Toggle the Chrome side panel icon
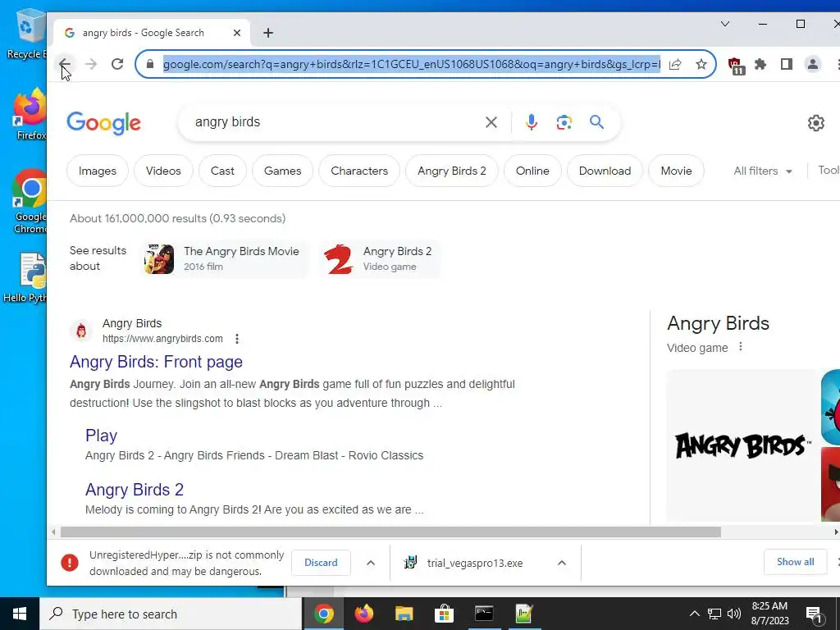 pos(787,64)
